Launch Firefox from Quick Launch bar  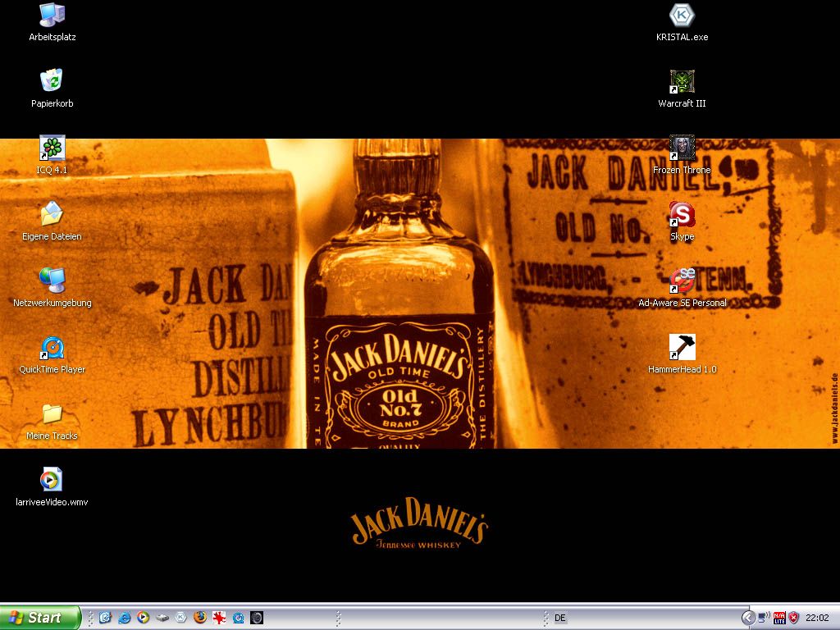(200, 618)
